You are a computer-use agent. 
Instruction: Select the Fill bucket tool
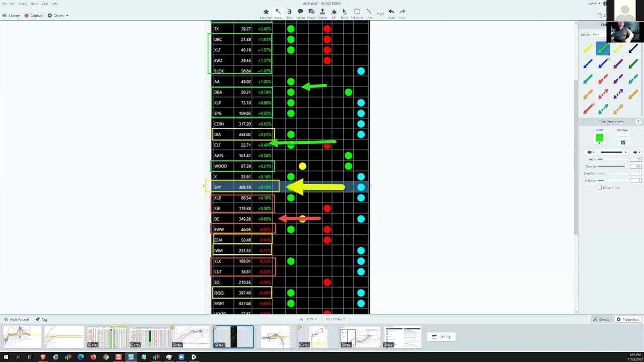pos(334,13)
